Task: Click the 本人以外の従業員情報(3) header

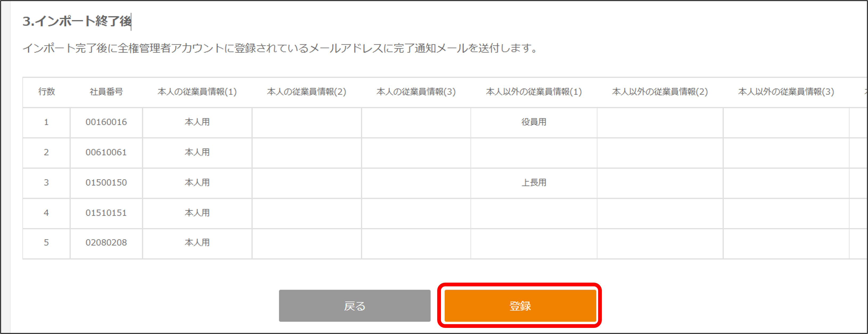Action: pyautogui.click(x=786, y=92)
